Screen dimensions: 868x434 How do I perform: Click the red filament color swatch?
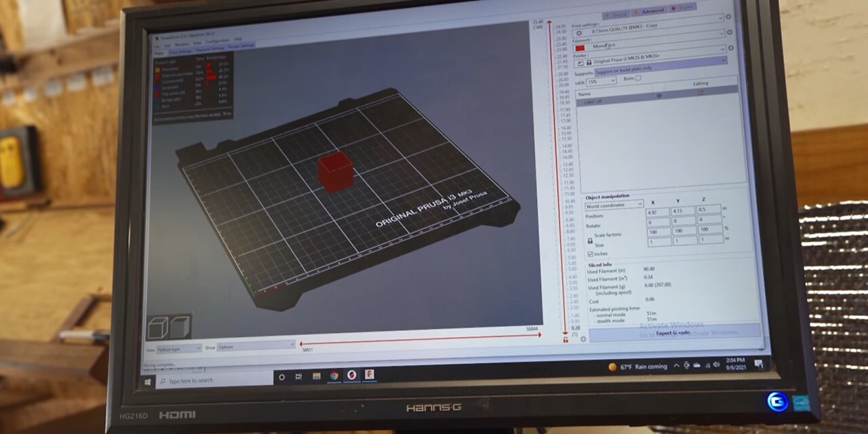click(580, 48)
